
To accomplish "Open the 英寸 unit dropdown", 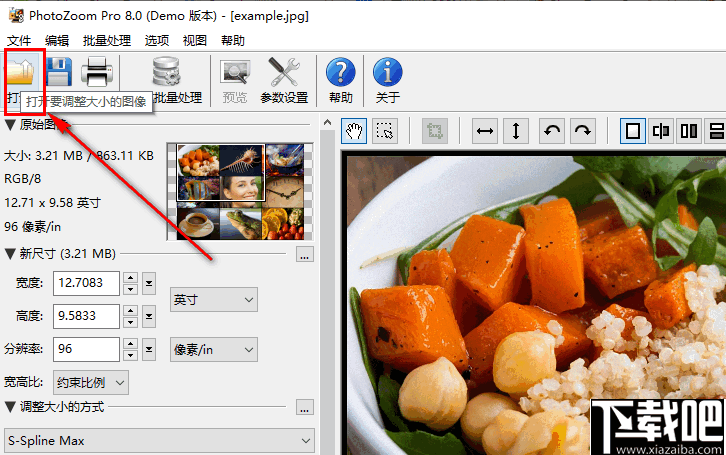I will click(214, 299).
